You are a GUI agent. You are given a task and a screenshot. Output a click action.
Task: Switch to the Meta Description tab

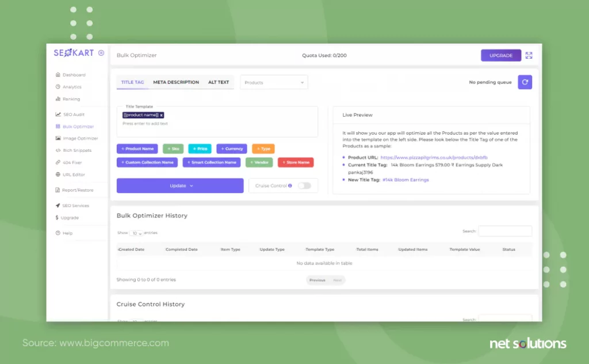(176, 82)
